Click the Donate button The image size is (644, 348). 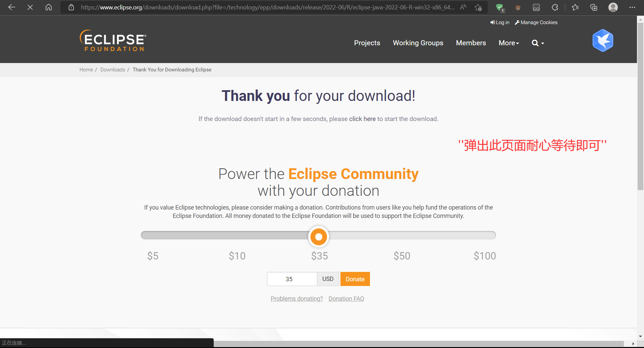click(x=355, y=279)
